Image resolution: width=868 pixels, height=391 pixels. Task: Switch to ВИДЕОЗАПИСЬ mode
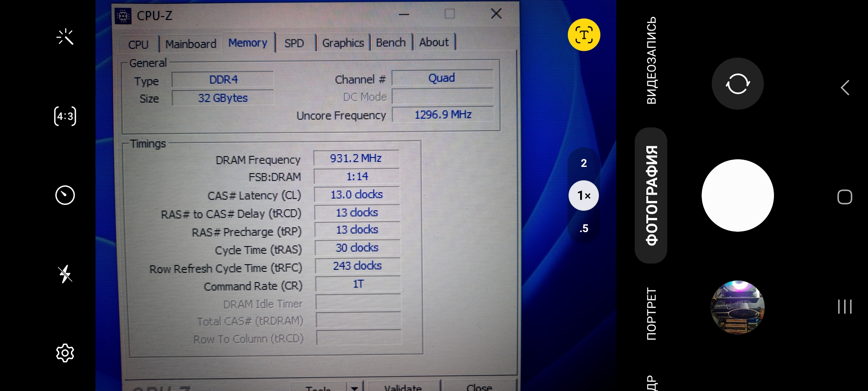pyautogui.click(x=651, y=60)
